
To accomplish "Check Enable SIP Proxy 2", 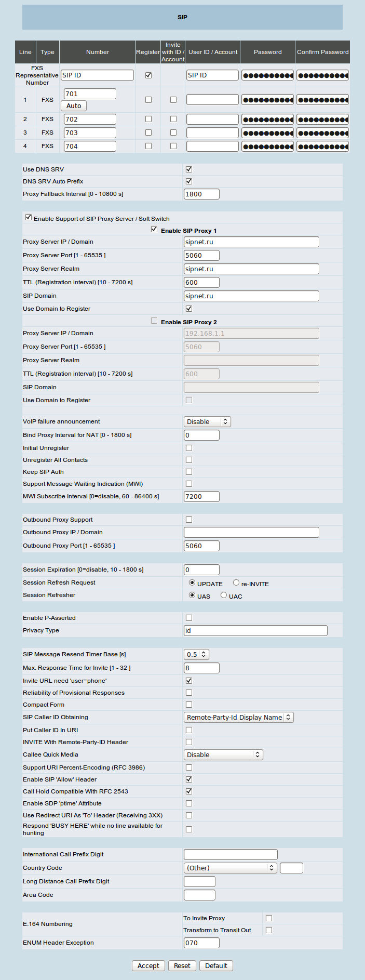I will click(154, 321).
